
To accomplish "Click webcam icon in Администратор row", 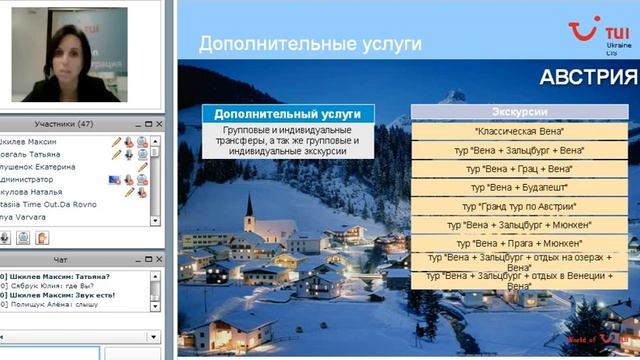I will click(142, 180).
